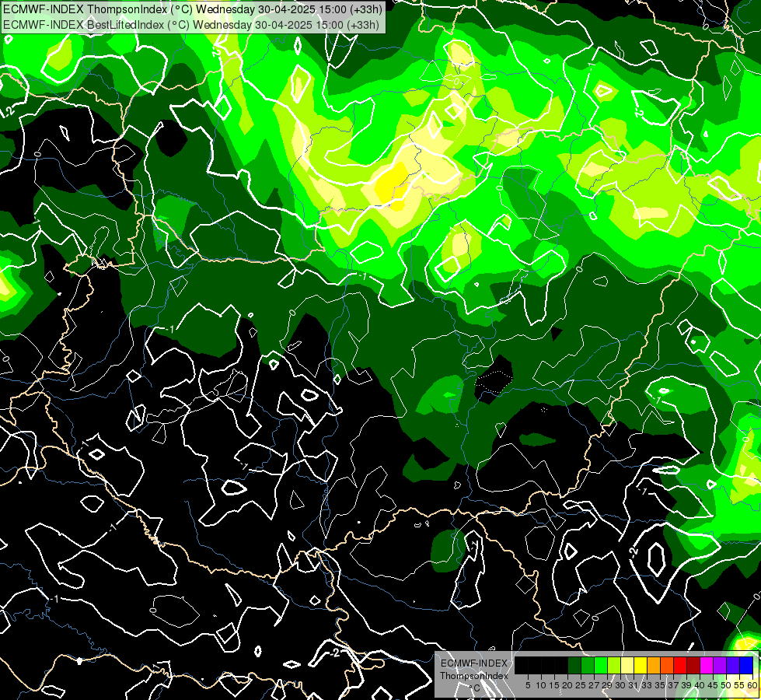Click the legend scale value 25
The image size is (761, 700).
tap(581, 685)
